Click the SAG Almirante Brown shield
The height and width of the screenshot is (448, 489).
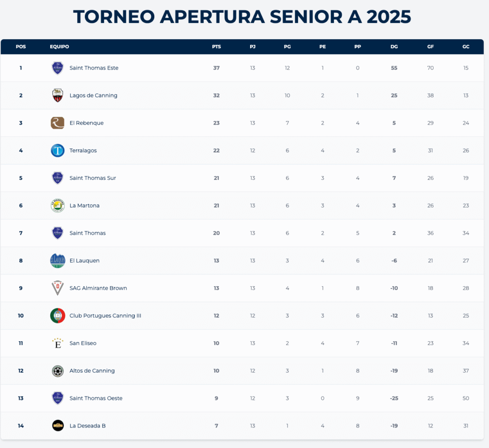pyautogui.click(x=58, y=288)
